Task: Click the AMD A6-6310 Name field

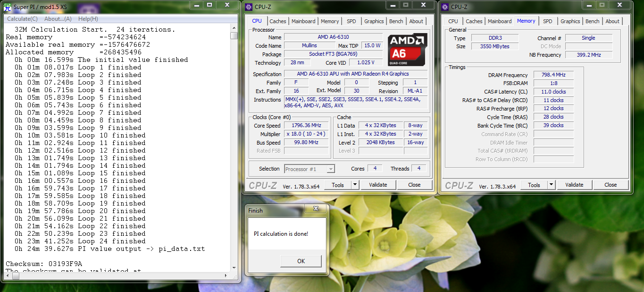Action: 334,37
